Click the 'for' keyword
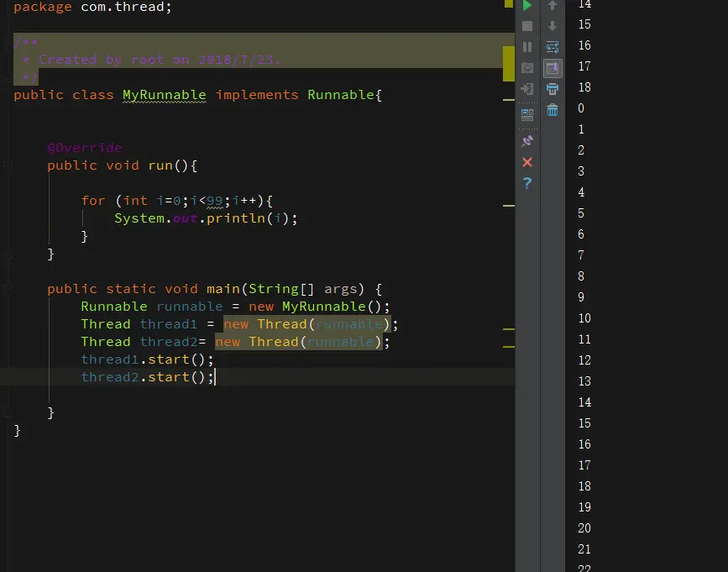Screen dimensions: 728x572 tap(93, 201)
